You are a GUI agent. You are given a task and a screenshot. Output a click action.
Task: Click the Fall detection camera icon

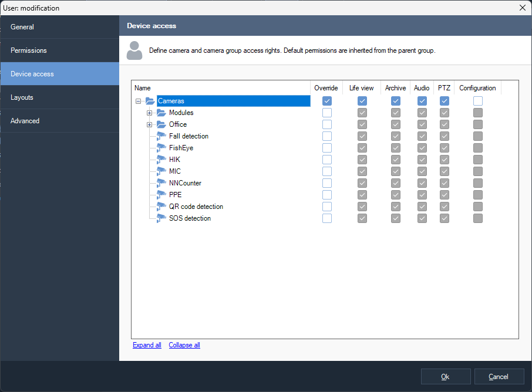click(161, 136)
